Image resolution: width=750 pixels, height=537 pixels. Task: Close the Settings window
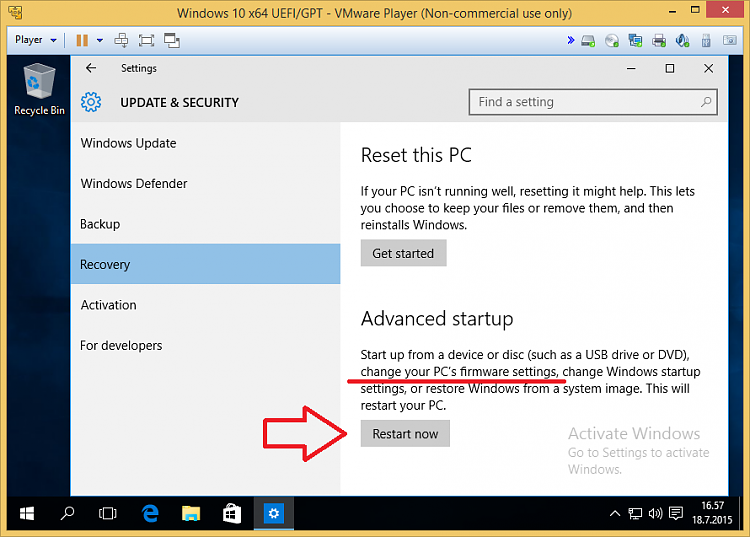point(708,68)
